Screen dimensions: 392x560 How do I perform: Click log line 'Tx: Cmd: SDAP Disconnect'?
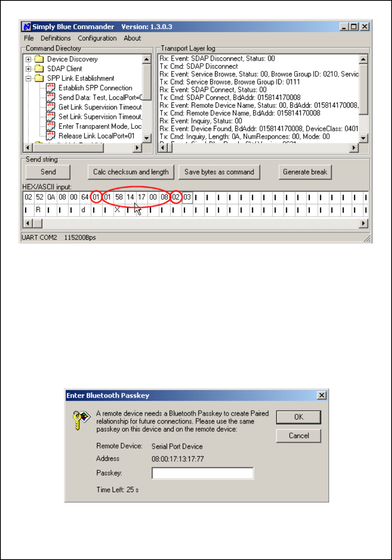[x=199, y=66]
